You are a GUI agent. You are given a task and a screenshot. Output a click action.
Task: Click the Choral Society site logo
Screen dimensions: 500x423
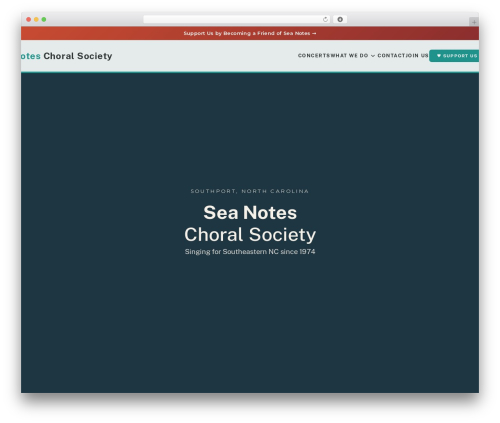coord(67,56)
